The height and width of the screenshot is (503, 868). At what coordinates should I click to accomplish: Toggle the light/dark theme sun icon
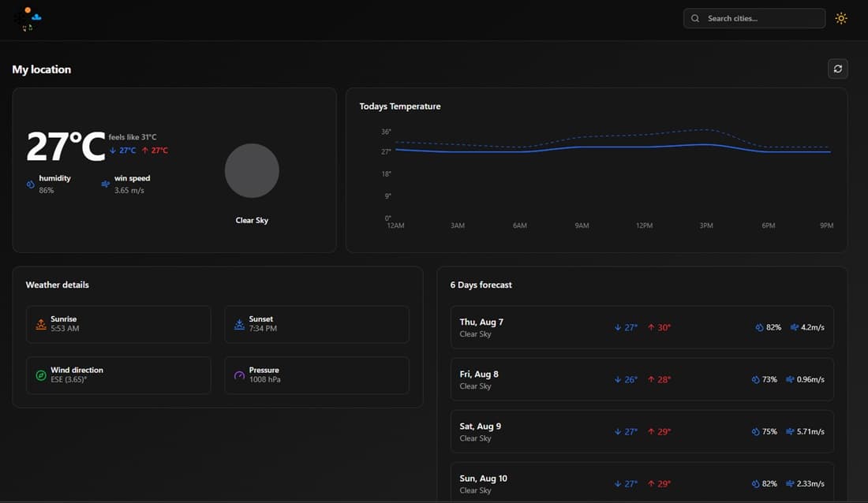click(x=841, y=18)
